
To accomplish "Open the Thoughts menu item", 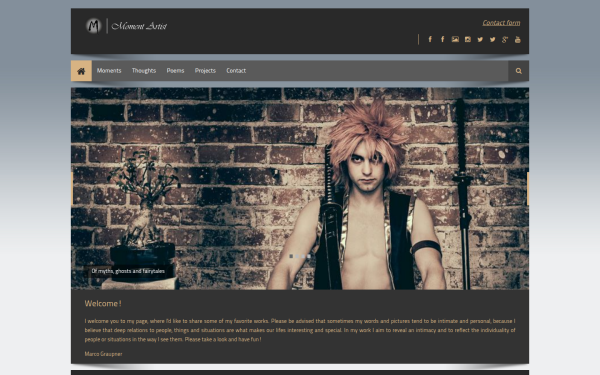I will point(144,71).
